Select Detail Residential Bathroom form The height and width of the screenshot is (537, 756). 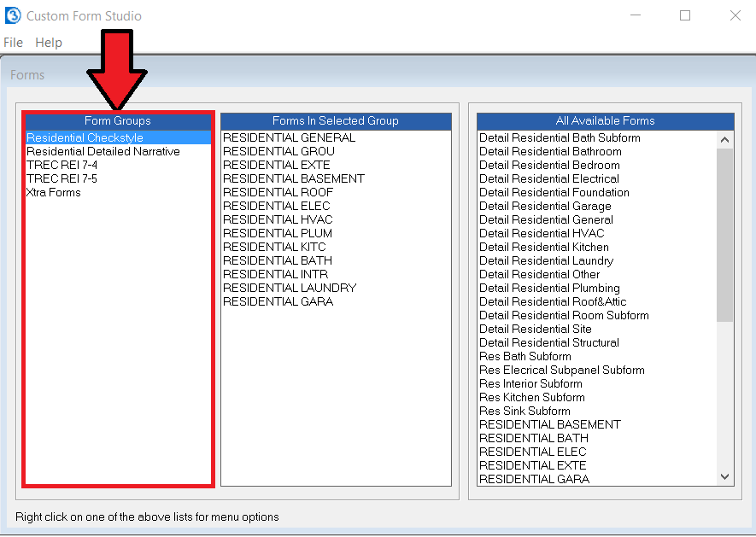[597, 151]
